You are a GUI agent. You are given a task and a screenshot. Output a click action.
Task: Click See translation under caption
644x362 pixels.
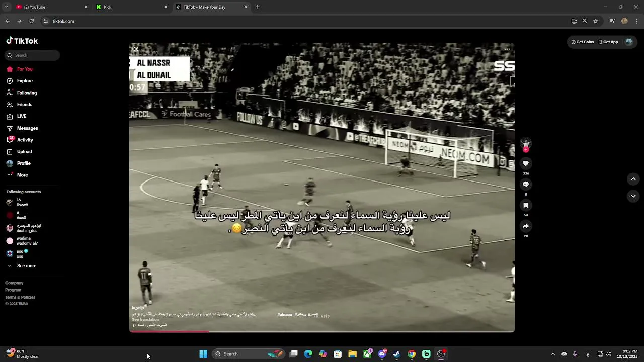[145, 320]
